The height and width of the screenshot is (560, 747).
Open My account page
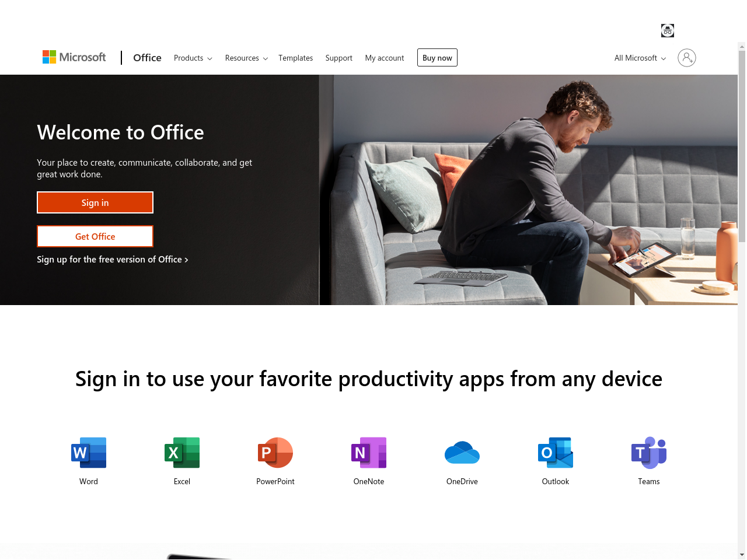[385, 58]
